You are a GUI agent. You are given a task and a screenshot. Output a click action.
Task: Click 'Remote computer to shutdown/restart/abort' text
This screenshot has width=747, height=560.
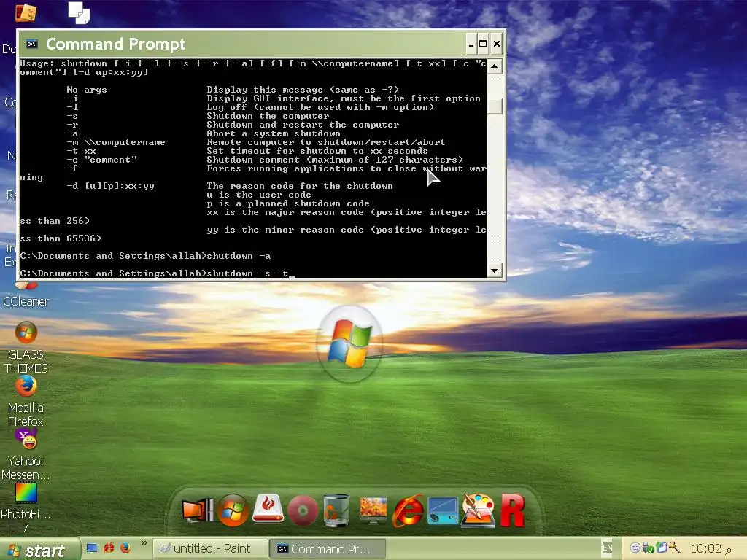326,142
